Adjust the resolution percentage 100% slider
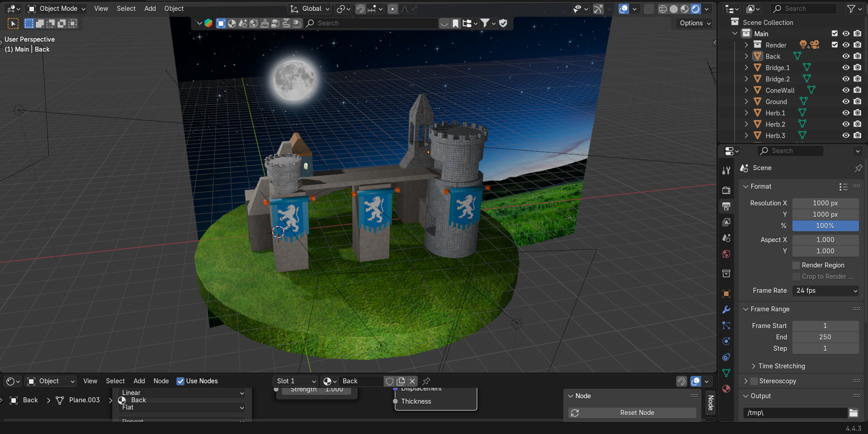 pos(825,226)
